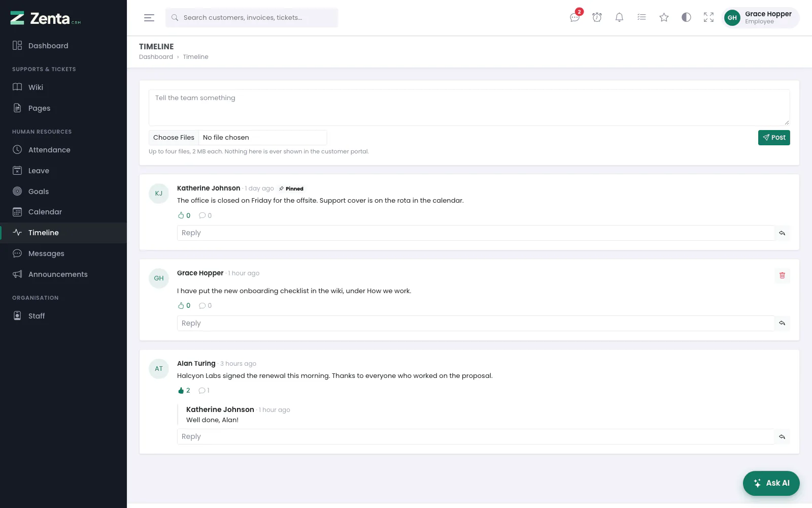The image size is (812, 508).
Task: Unlike Alan Turing's Halcyon Labs post
Action: tap(184, 391)
